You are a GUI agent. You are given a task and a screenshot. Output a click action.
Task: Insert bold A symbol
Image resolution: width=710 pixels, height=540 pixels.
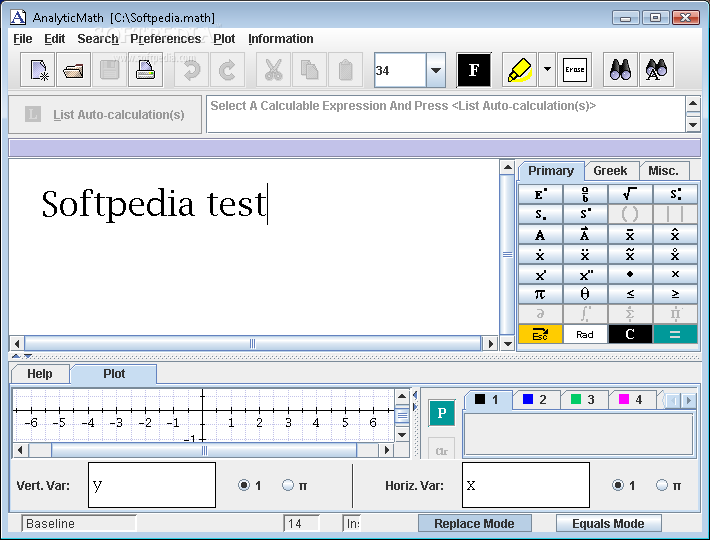click(x=540, y=234)
